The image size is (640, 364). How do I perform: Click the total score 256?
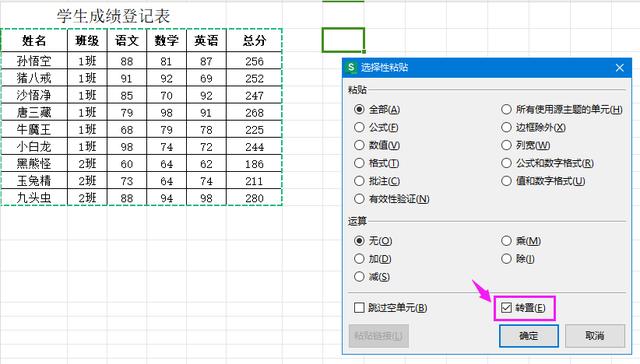pos(254,61)
